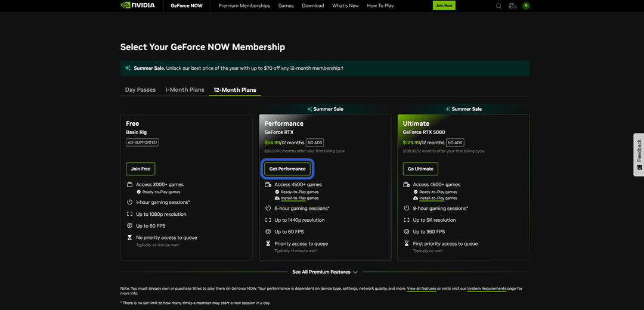Open the search icon in header
The width and height of the screenshot is (644, 310).
click(x=499, y=6)
